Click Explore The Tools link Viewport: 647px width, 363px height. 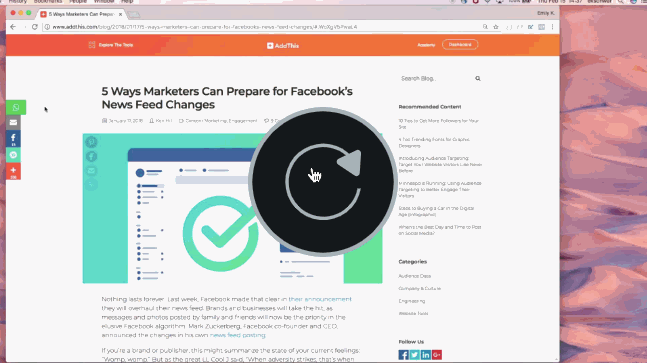(116, 45)
